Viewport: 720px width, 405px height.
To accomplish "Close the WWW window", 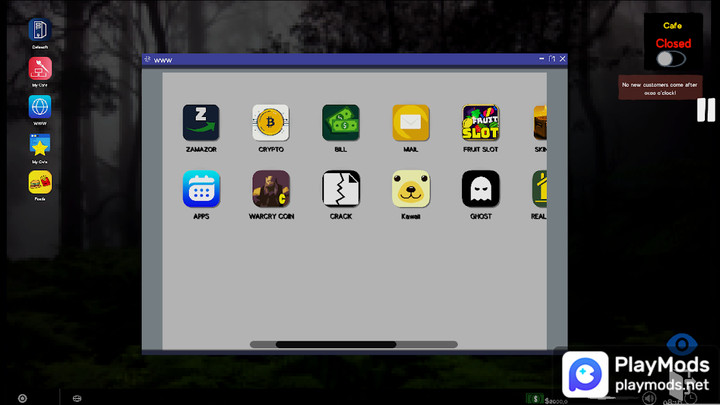I will point(562,59).
